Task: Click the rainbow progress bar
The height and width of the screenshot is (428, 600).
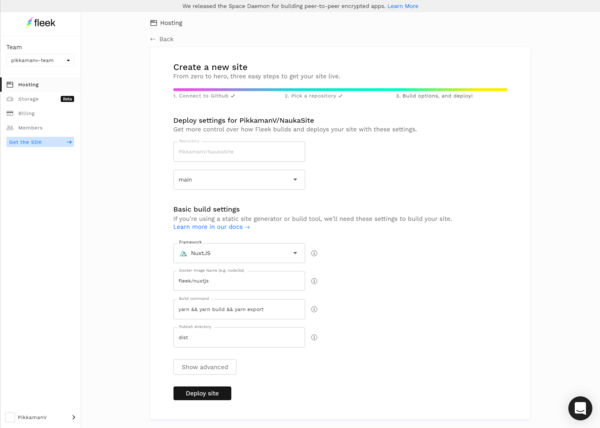Action: 340,90
